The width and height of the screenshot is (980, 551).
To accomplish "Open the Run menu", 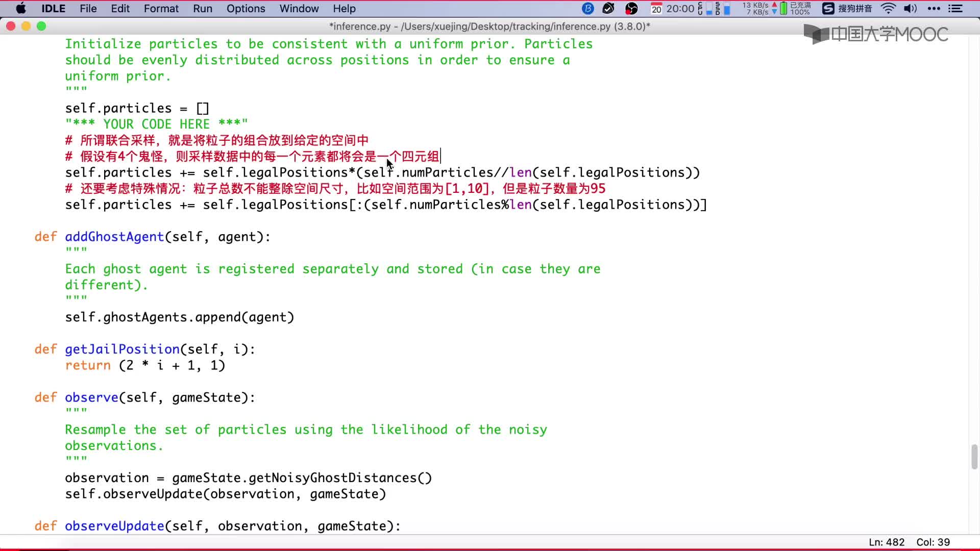I will coord(203,9).
